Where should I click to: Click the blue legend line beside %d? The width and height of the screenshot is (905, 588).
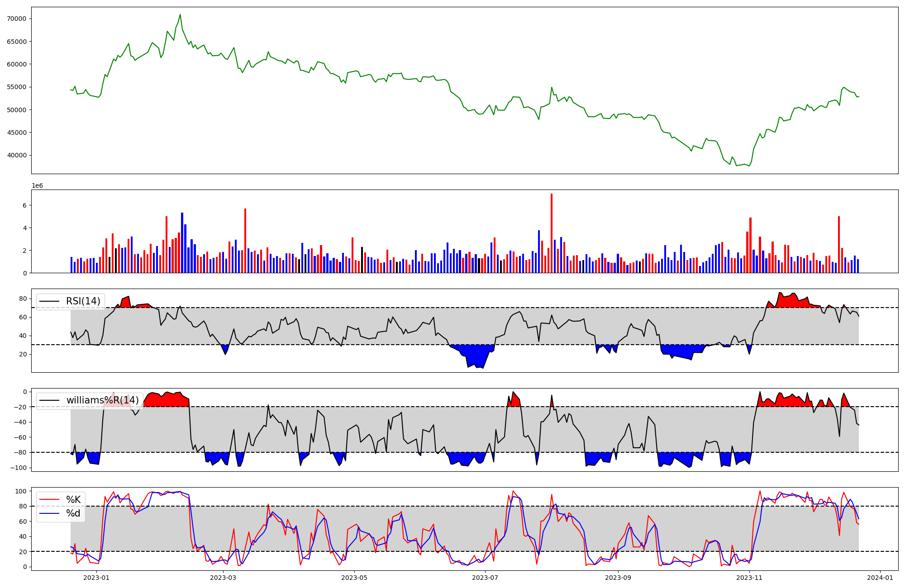[x=50, y=513]
